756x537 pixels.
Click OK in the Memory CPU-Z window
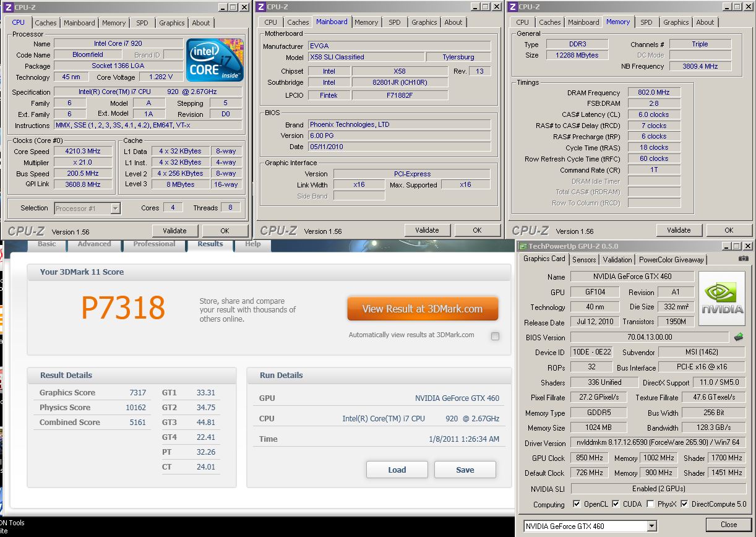click(x=729, y=230)
